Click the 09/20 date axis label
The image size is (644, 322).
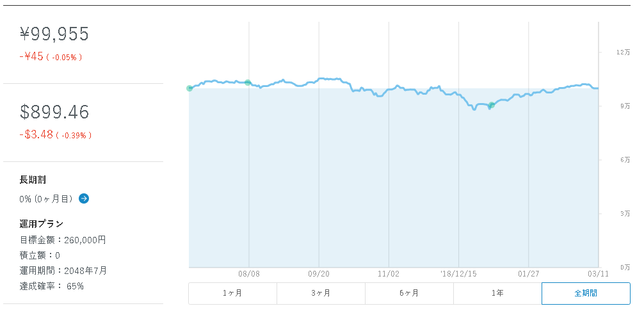[319, 273]
